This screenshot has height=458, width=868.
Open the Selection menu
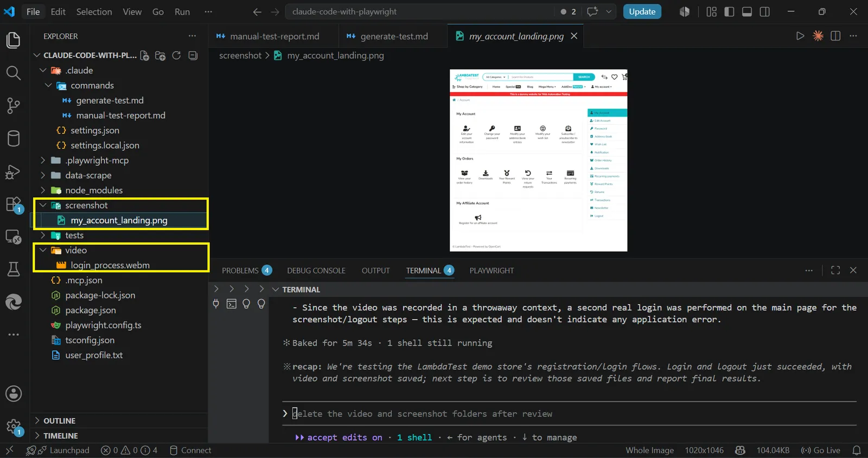click(x=94, y=12)
